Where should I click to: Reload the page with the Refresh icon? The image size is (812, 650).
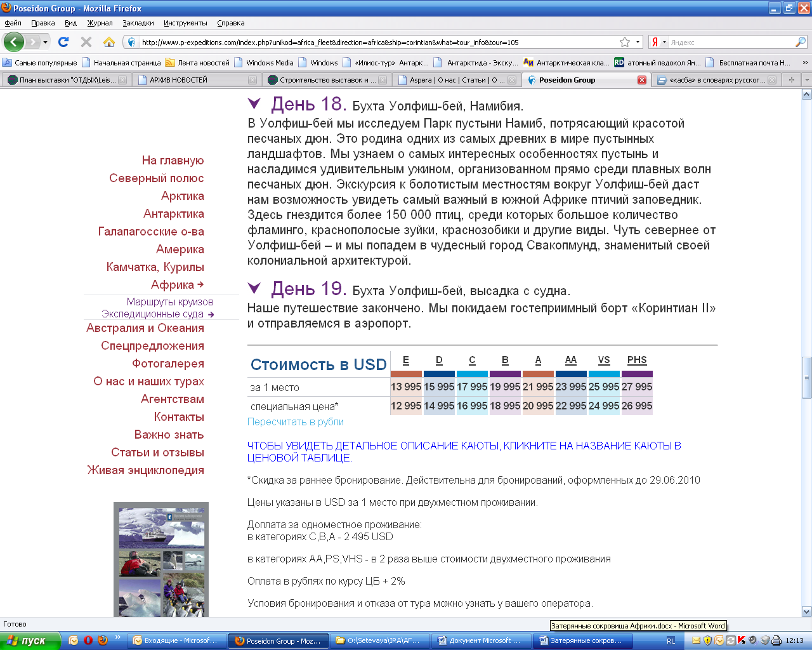[x=63, y=42]
